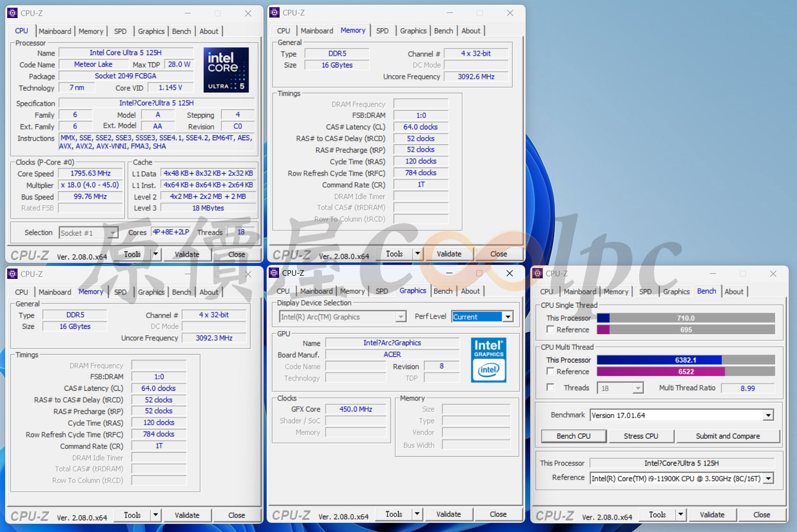Viewport: 797px width, 532px height.
Task: Click the Cores value 4P+8E+2LP
Action: pos(171,232)
